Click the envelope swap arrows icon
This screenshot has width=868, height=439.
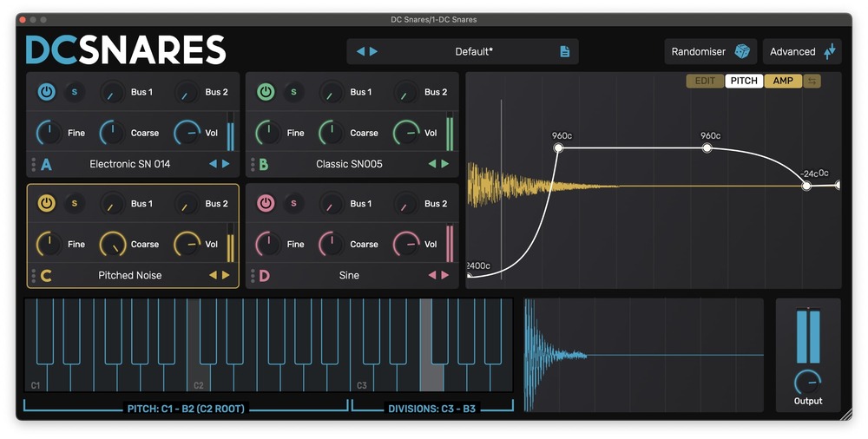812,81
